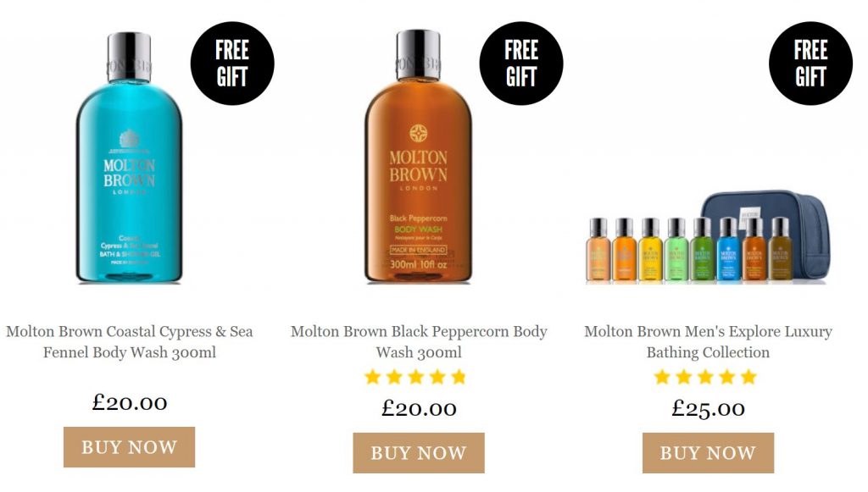Open Men's Explore Luxury Bathing Collection title link

708,341
